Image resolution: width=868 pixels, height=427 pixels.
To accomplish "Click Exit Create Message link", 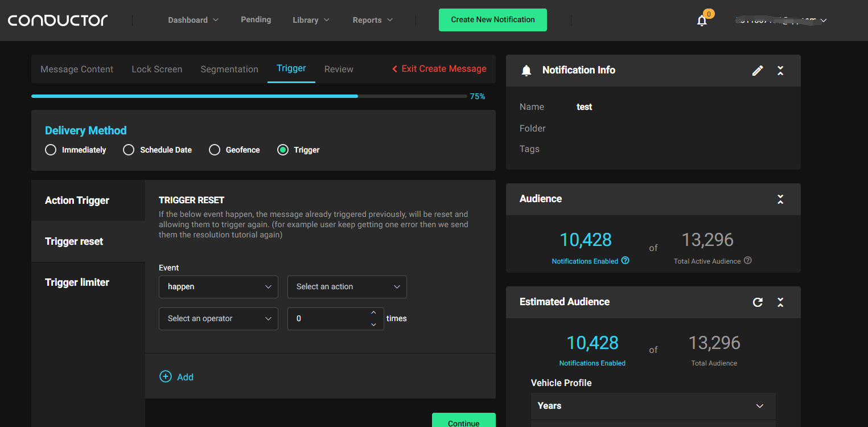I will [x=439, y=69].
